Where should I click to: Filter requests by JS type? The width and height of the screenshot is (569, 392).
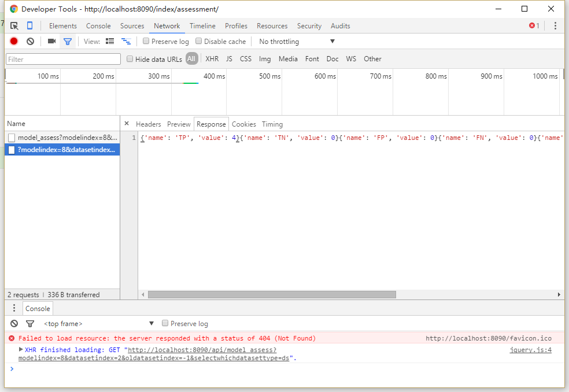[x=230, y=59]
